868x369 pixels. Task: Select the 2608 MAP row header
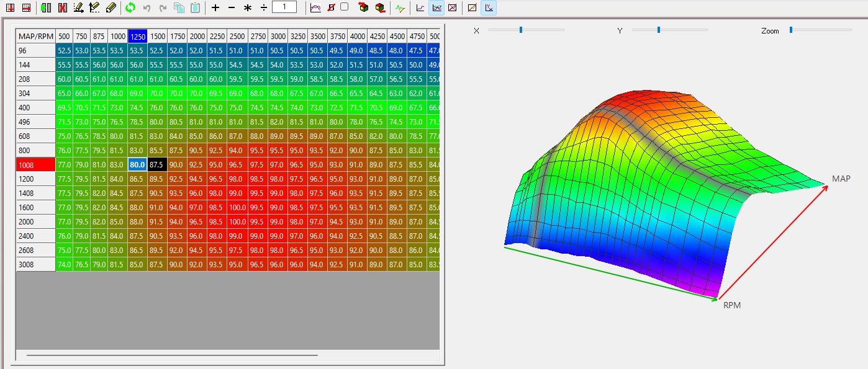coord(35,251)
